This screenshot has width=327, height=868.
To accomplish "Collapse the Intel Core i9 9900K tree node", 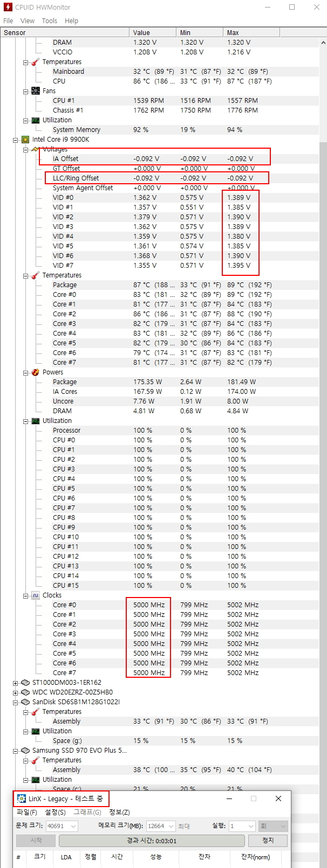I will 16,140.
